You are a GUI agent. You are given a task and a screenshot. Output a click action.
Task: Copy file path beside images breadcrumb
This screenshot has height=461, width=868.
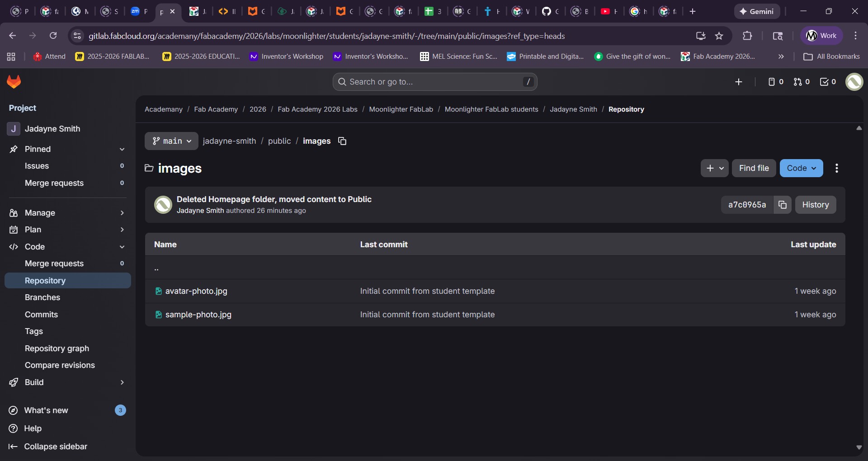[342, 141]
